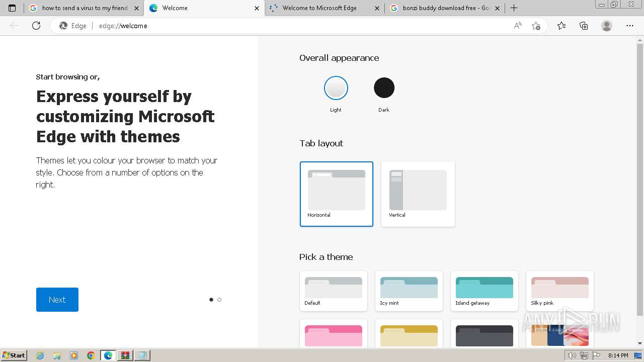Choose Horizontal tab layout
This screenshot has height=362, width=644.
[x=337, y=194]
